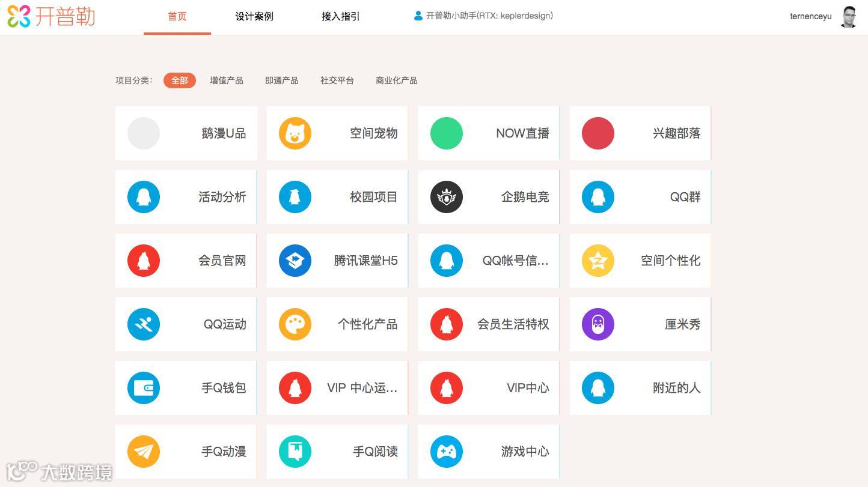Click the QQ运动 runner icon
The image size is (868, 487).
tap(144, 324)
